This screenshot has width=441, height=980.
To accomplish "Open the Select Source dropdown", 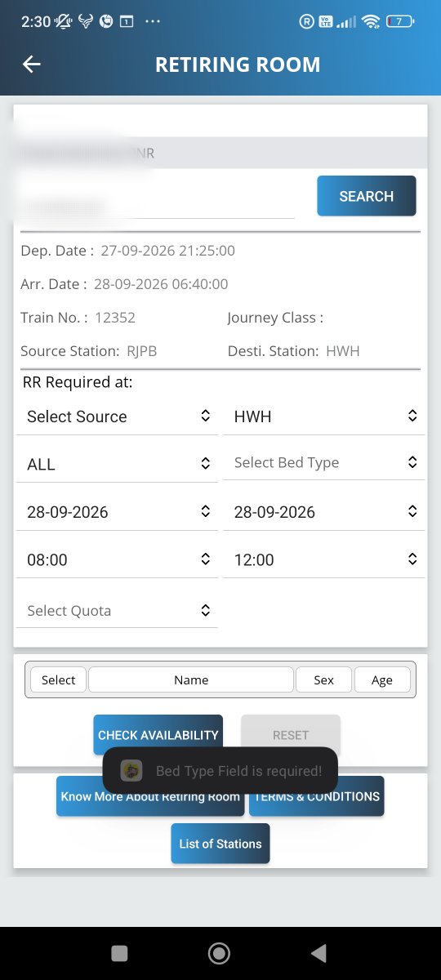I will tap(117, 416).
